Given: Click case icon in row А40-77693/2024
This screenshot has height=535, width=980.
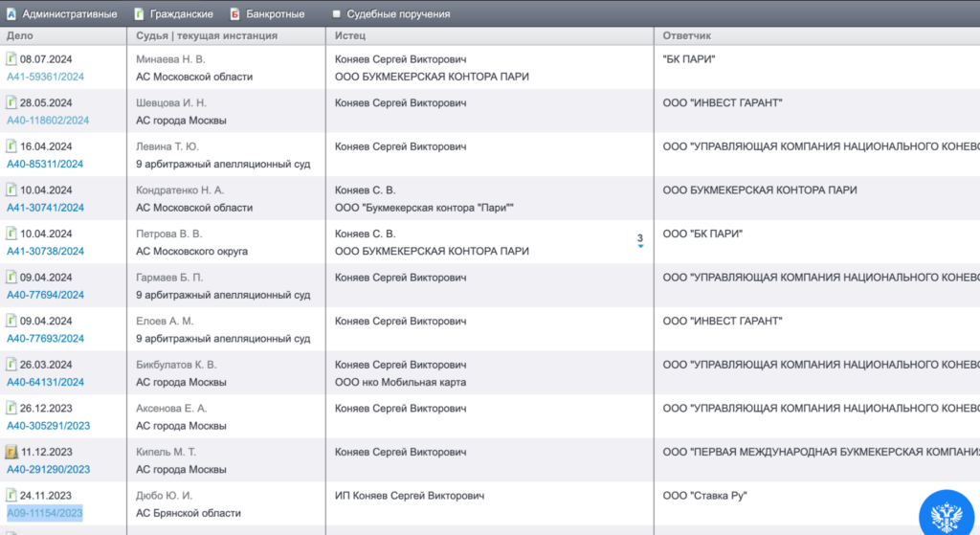Looking at the screenshot, I should pos(11,321).
